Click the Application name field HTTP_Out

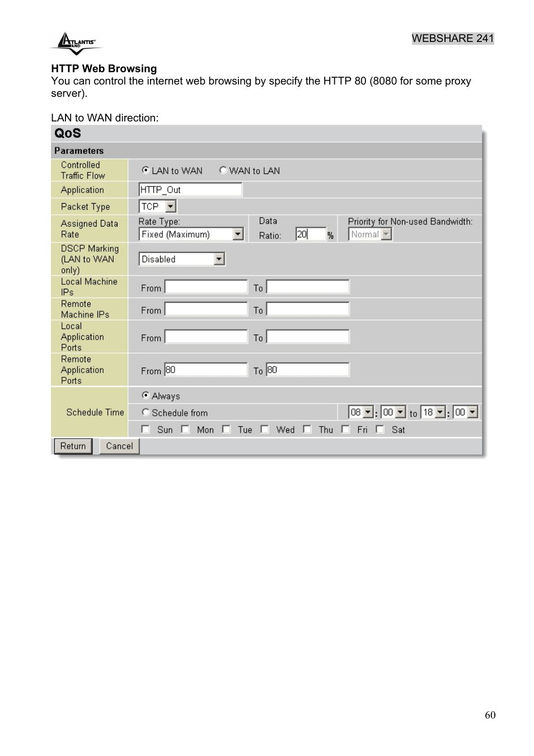coord(190,190)
